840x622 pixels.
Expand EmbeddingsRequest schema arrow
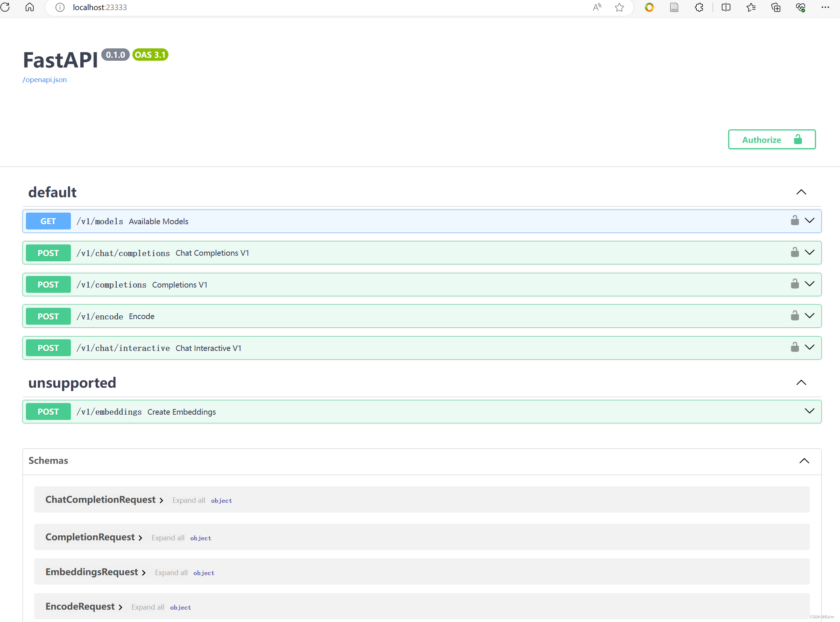click(144, 573)
